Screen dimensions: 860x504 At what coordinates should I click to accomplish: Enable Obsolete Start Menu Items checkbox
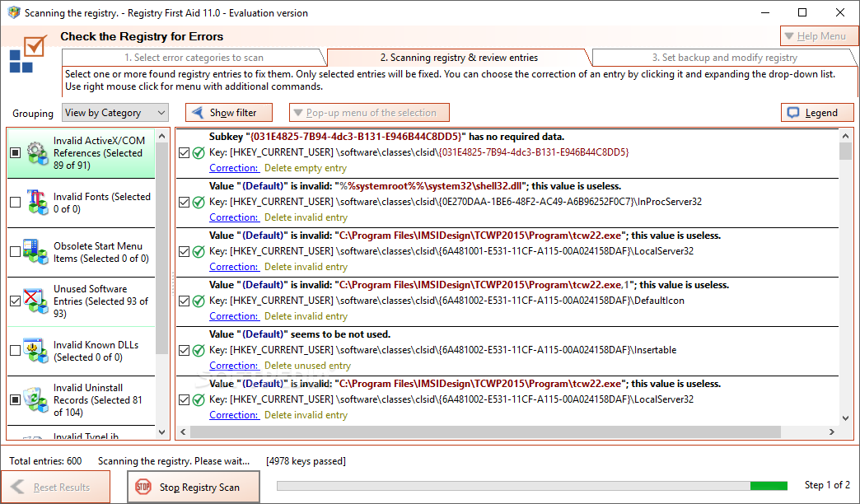[x=16, y=252]
